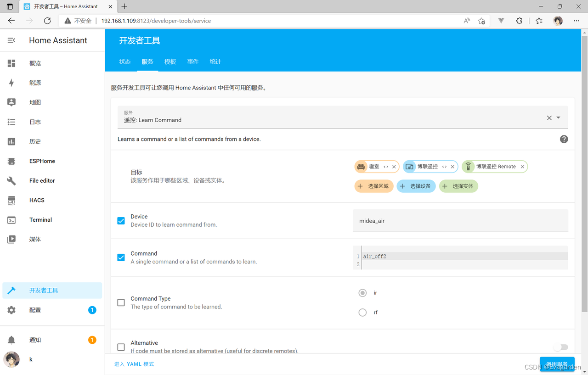This screenshot has width=588, height=375.
Task: Expand the 寝室 area chip into devices
Action: tap(386, 167)
